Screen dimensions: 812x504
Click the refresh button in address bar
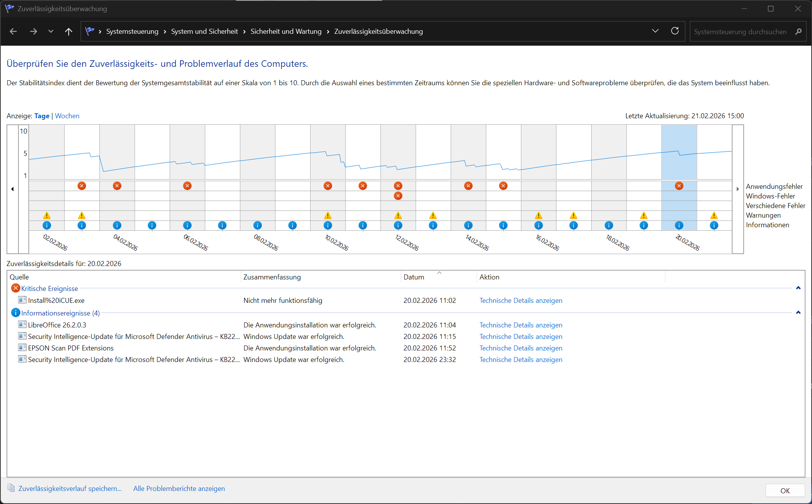pyautogui.click(x=675, y=31)
